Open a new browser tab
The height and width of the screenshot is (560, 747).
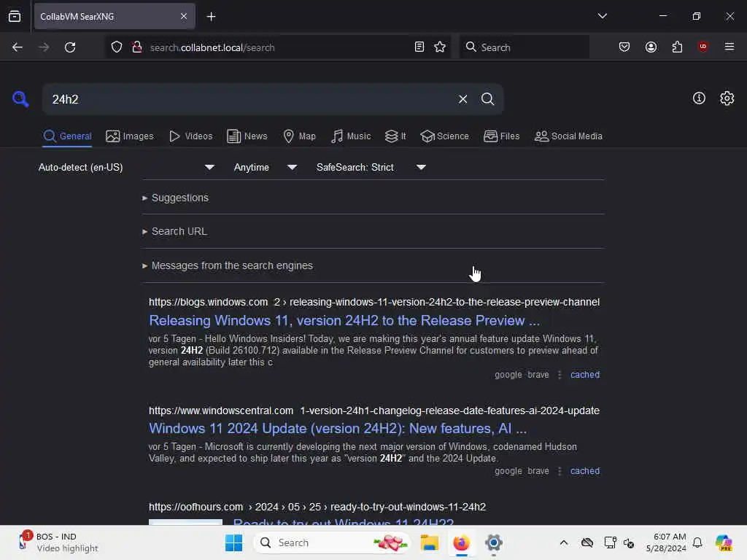pos(211,17)
